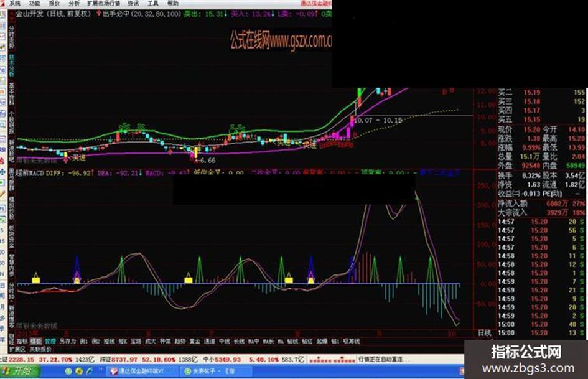This screenshot has width=588, height=379.
Task: Click the 买二 15.19 quote row
Action: (541, 92)
